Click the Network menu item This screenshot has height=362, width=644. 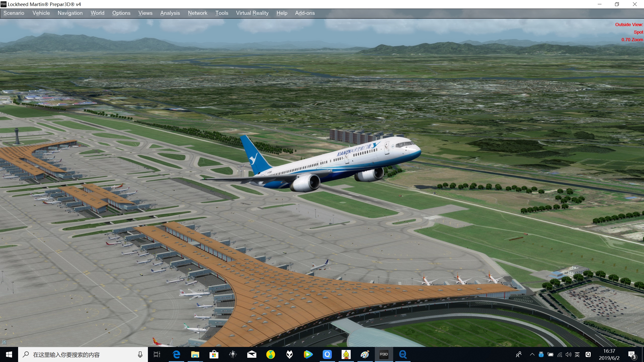click(x=197, y=13)
